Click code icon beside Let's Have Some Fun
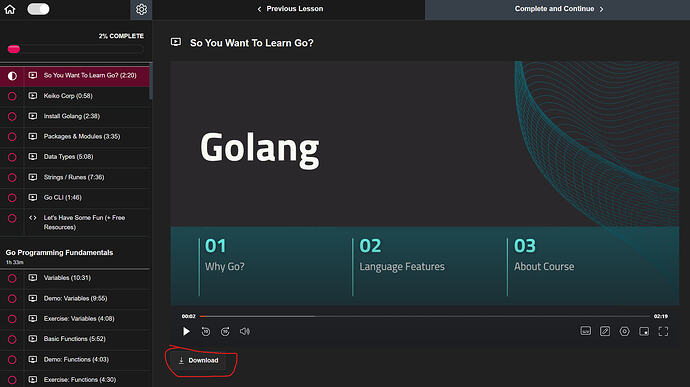 tap(33, 217)
